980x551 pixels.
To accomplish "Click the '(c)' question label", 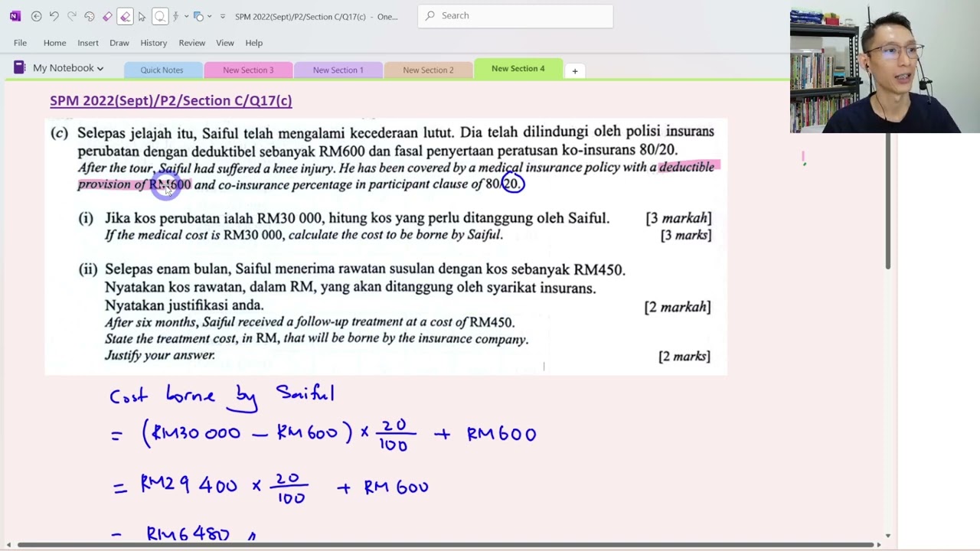I will point(59,133).
